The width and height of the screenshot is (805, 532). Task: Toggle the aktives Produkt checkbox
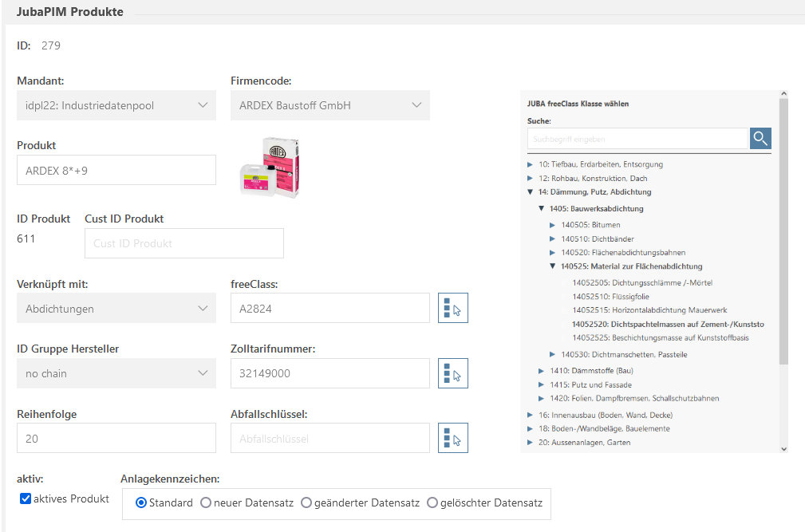(x=26, y=499)
